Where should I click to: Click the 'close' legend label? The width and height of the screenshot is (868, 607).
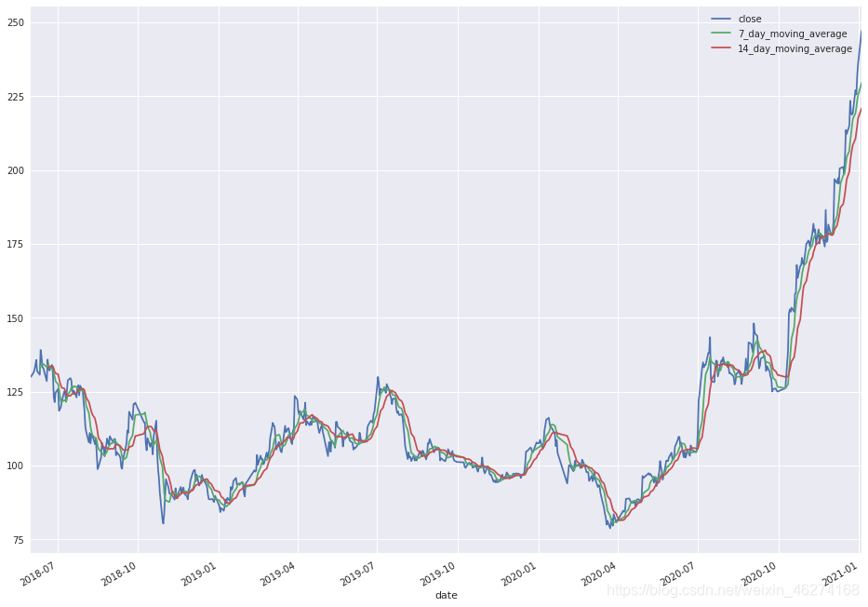(750, 19)
